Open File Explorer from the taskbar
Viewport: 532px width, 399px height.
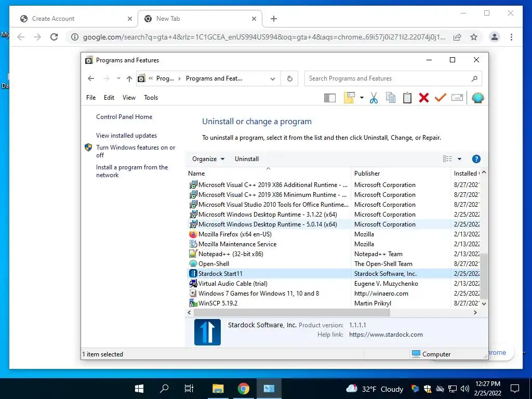[218, 389]
